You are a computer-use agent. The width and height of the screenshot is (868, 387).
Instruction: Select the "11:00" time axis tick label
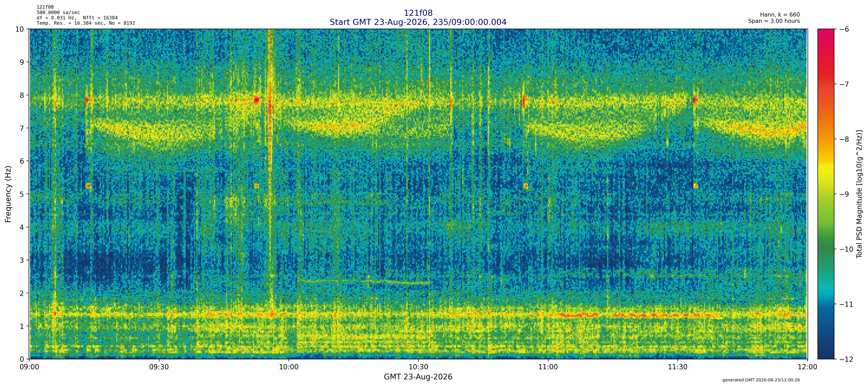[548, 367]
